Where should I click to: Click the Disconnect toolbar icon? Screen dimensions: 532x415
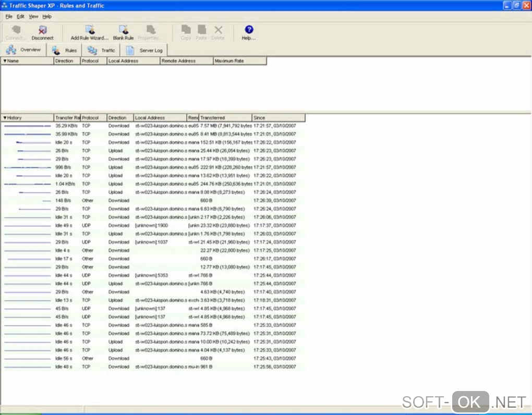pyautogui.click(x=42, y=33)
